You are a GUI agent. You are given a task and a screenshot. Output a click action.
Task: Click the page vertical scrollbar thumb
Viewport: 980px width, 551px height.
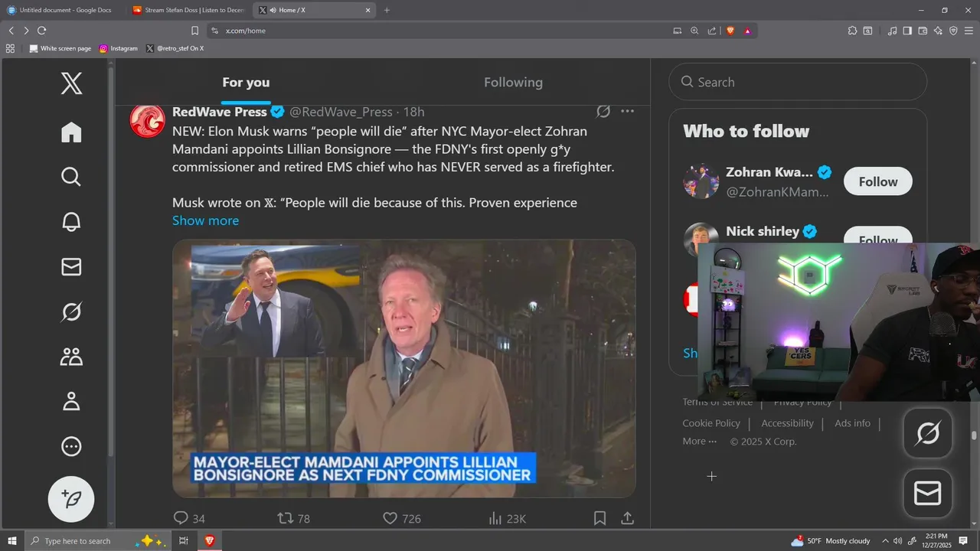pos(974,436)
